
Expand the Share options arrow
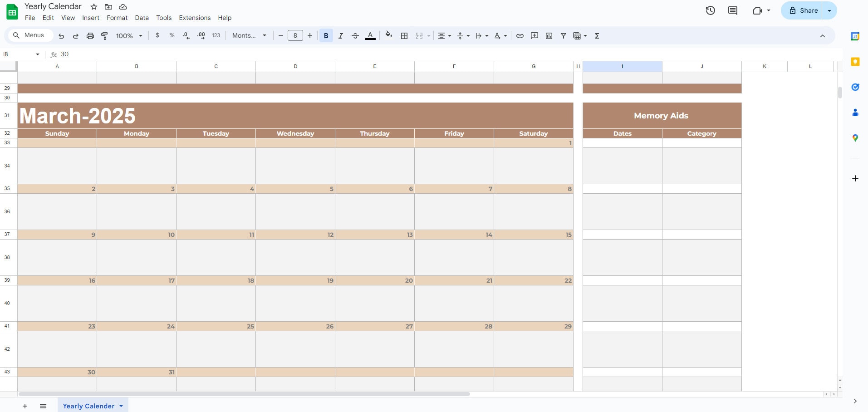click(829, 10)
